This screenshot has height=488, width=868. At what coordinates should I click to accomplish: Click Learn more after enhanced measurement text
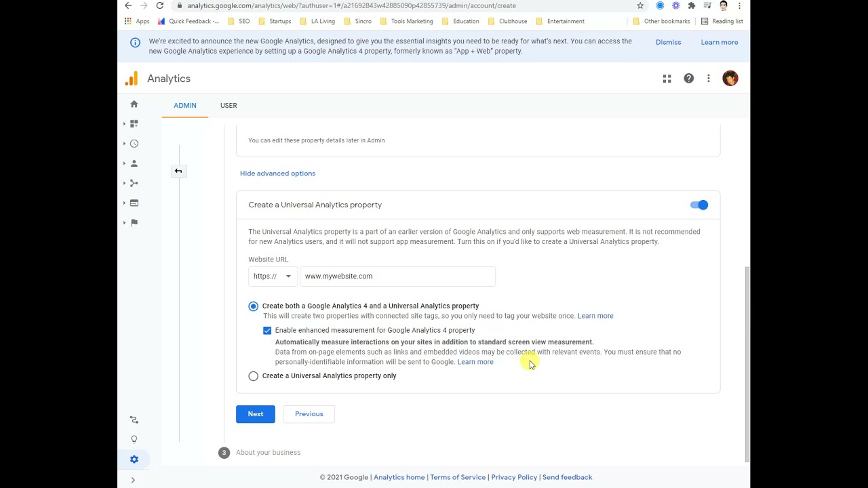point(475,362)
